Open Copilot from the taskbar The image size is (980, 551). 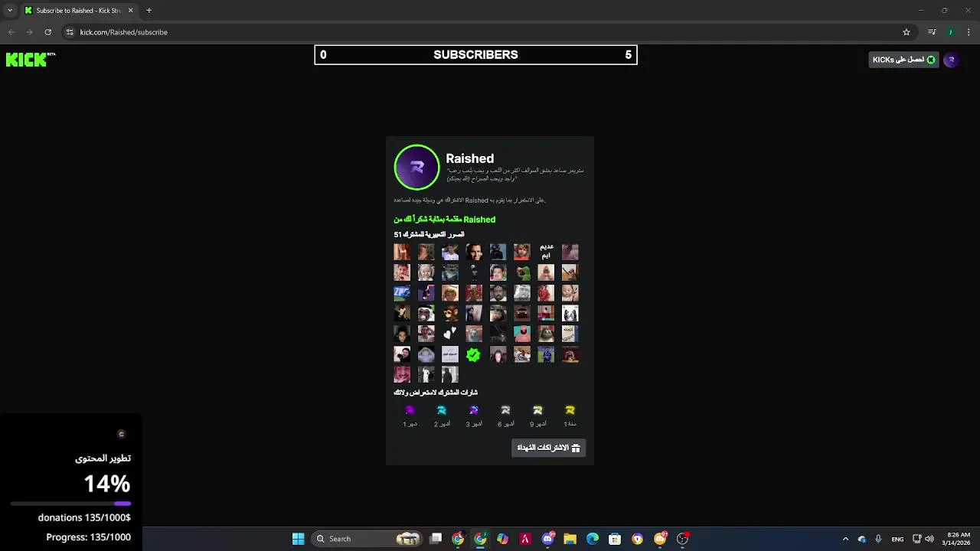(502, 539)
